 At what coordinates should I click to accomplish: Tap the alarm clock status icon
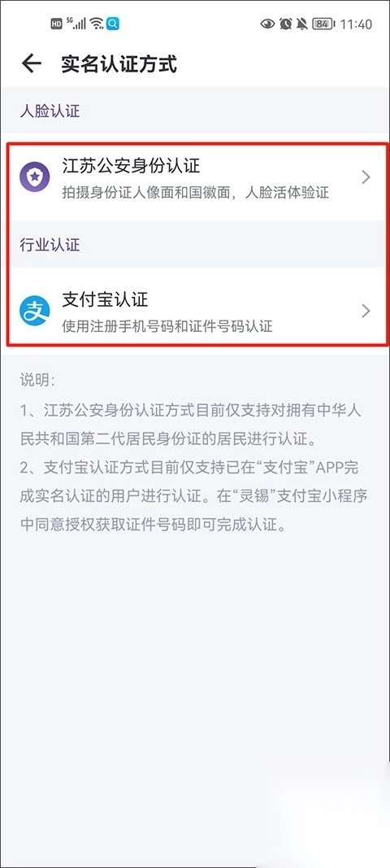285,24
